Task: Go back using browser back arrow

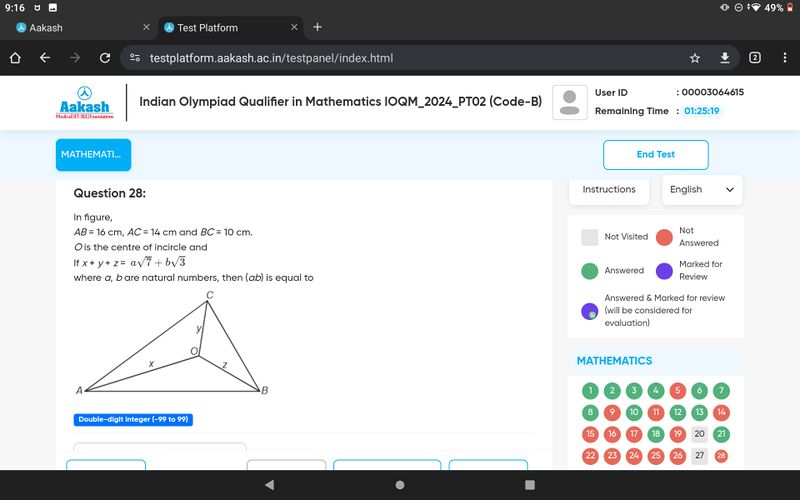Action: point(45,58)
